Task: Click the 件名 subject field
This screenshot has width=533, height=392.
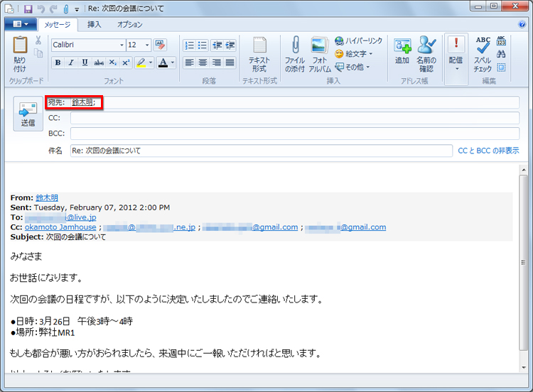Action: pyautogui.click(x=262, y=151)
